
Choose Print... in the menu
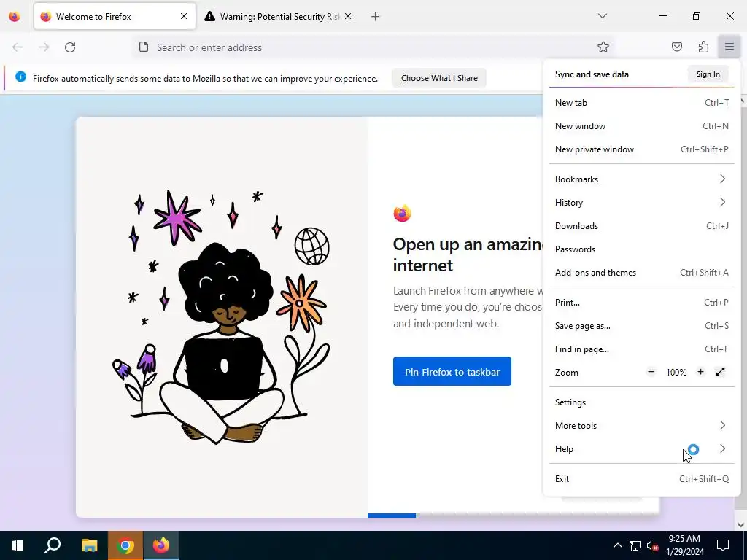pos(642,303)
